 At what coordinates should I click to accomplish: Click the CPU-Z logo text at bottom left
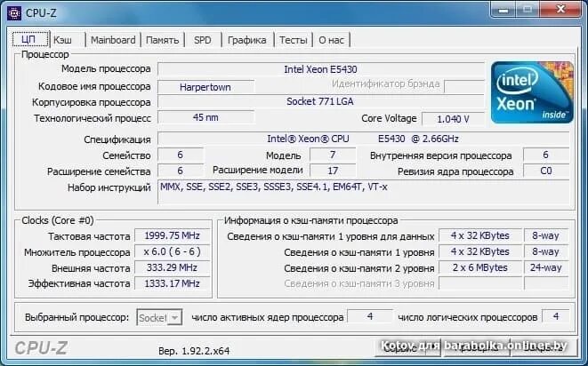[x=41, y=348]
